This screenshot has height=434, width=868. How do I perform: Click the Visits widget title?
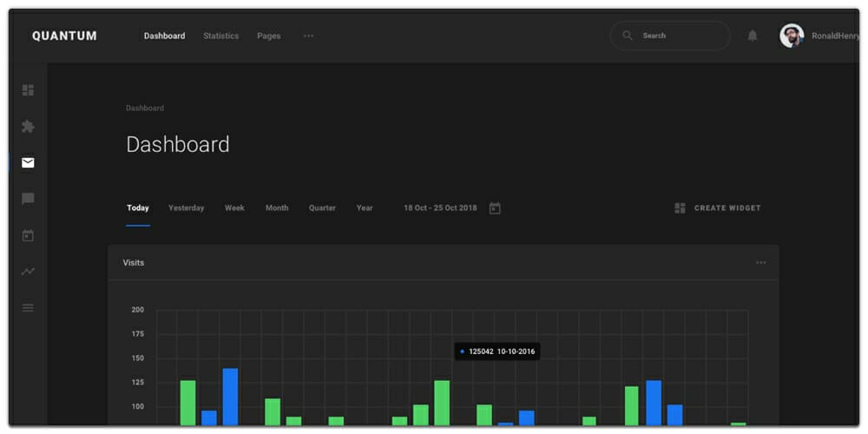[134, 262]
